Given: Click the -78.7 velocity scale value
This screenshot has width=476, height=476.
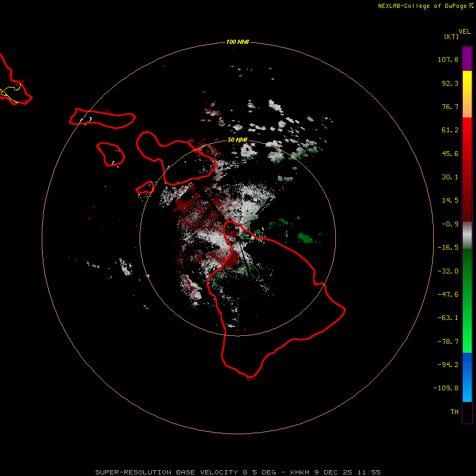Looking at the screenshot, I should 448,342.
